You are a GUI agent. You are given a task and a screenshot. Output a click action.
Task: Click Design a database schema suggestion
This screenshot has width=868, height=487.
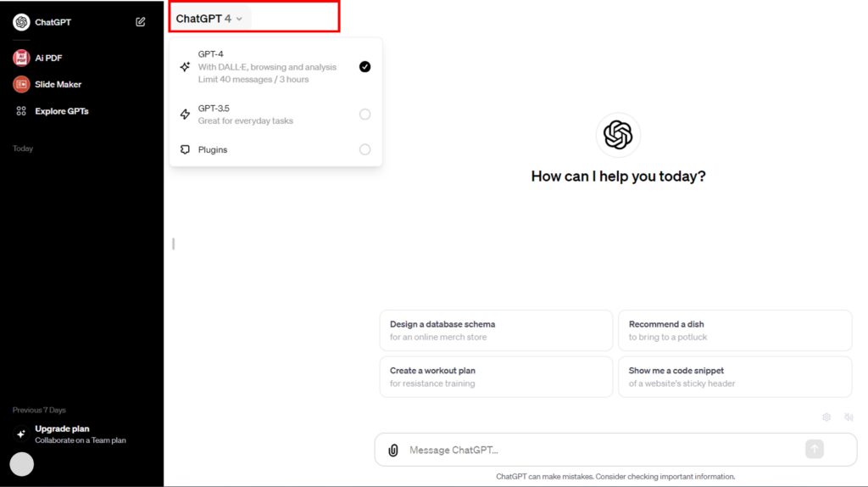tap(496, 330)
